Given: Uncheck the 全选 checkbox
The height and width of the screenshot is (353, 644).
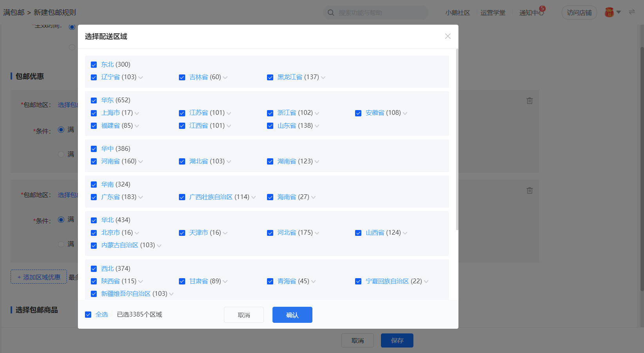Looking at the screenshot, I should click(88, 315).
